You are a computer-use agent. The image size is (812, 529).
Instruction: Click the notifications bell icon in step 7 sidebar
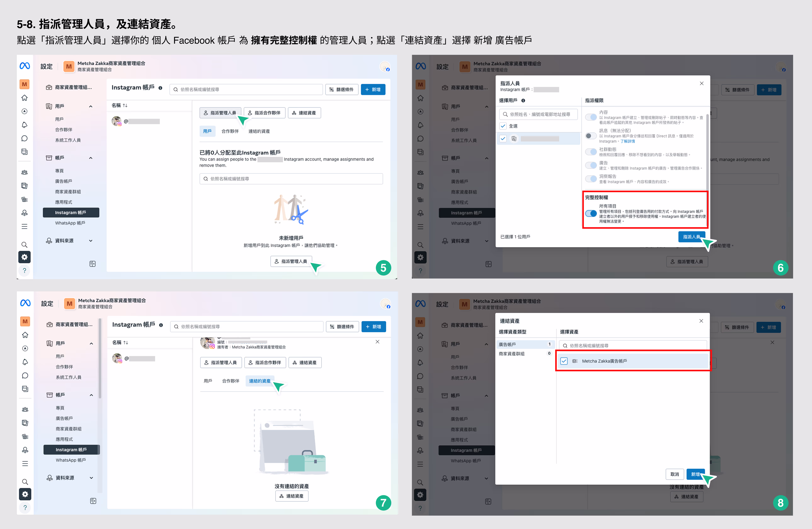(x=25, y=362)
